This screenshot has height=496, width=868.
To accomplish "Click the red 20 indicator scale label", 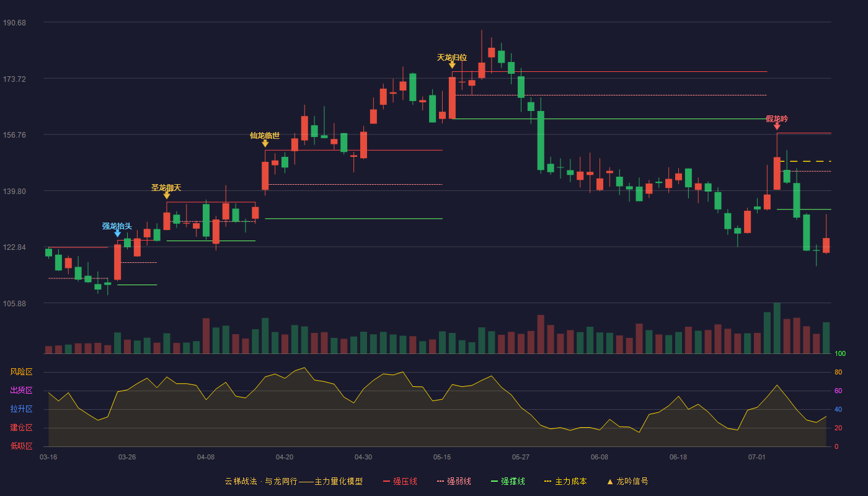I will click(838, 428).
